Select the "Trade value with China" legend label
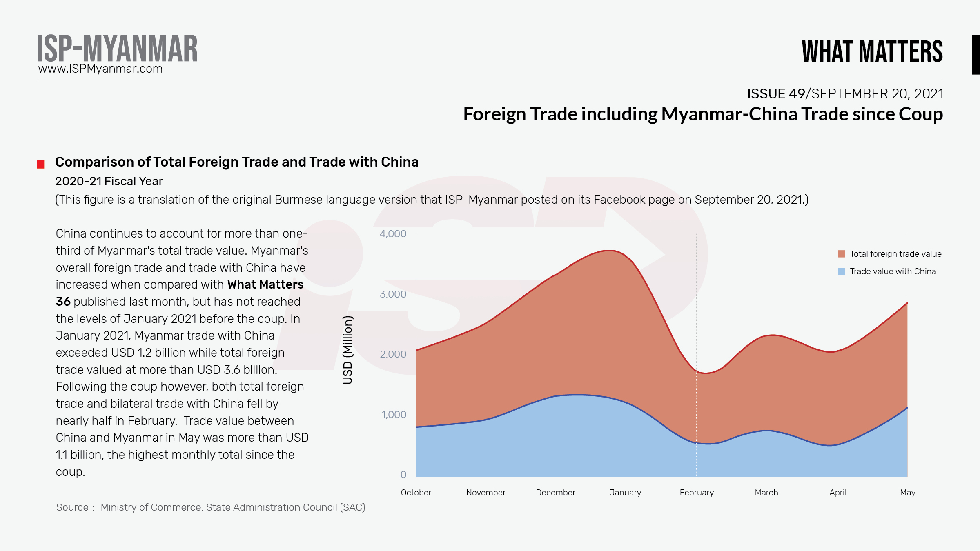 (x=893, y=271)
